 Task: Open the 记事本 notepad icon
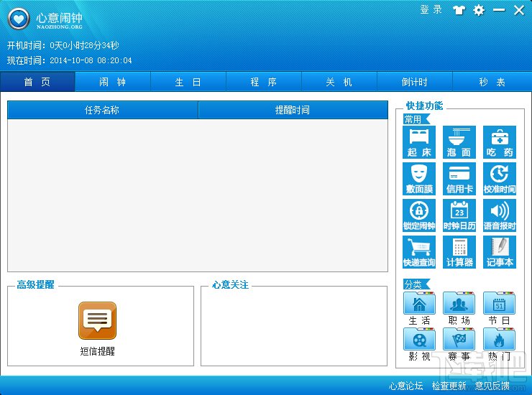click(x=500, y=252)
